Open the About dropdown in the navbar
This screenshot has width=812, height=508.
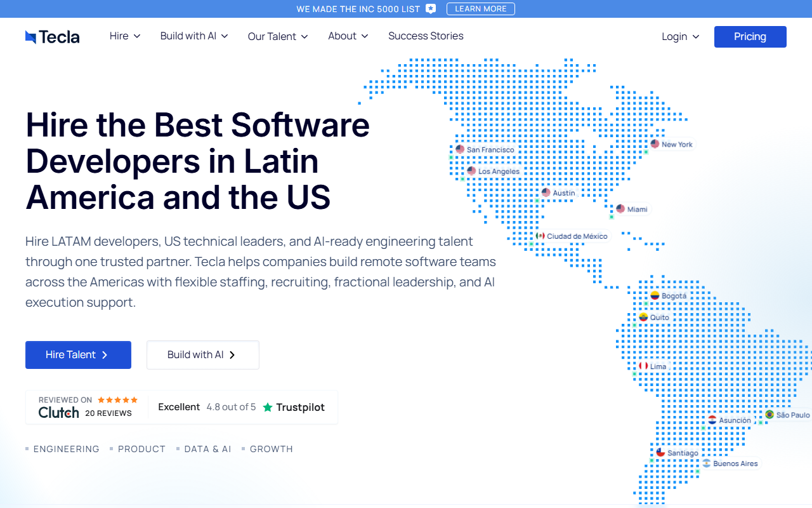pyautogui.click(x=348, y=36)
